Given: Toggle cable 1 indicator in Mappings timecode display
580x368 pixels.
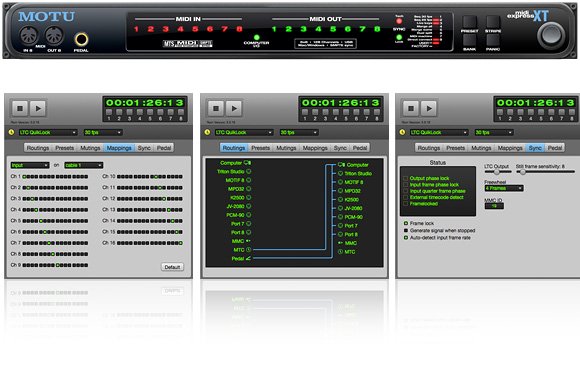Looking at the screenshot, I should [109, 112].
